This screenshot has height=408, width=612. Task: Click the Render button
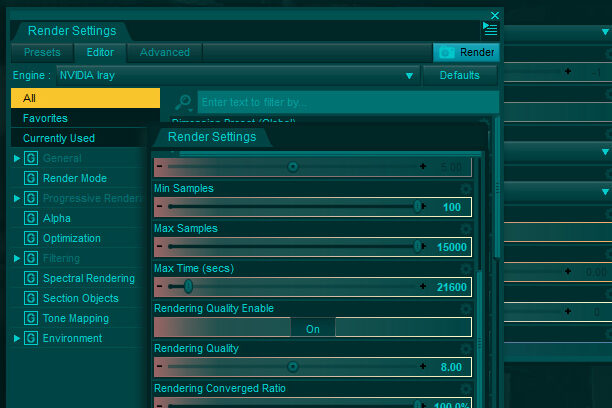(x=465, y=52)
